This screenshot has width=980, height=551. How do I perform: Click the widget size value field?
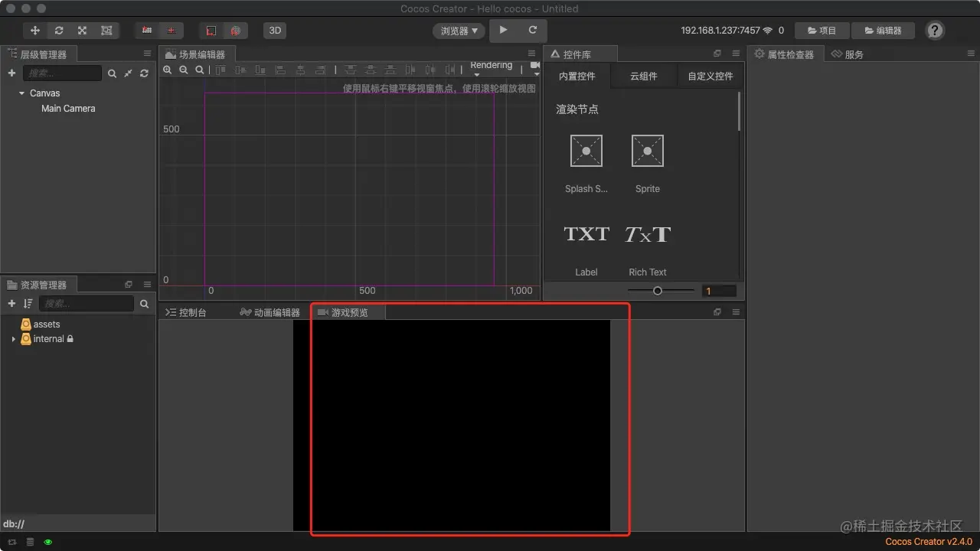coord(719,291)
